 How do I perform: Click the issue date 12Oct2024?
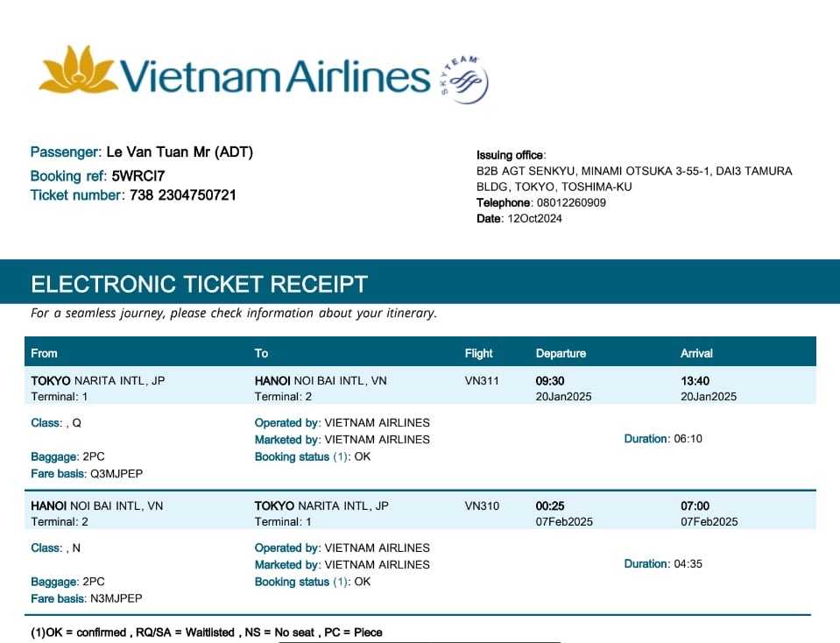click(534, 218)
